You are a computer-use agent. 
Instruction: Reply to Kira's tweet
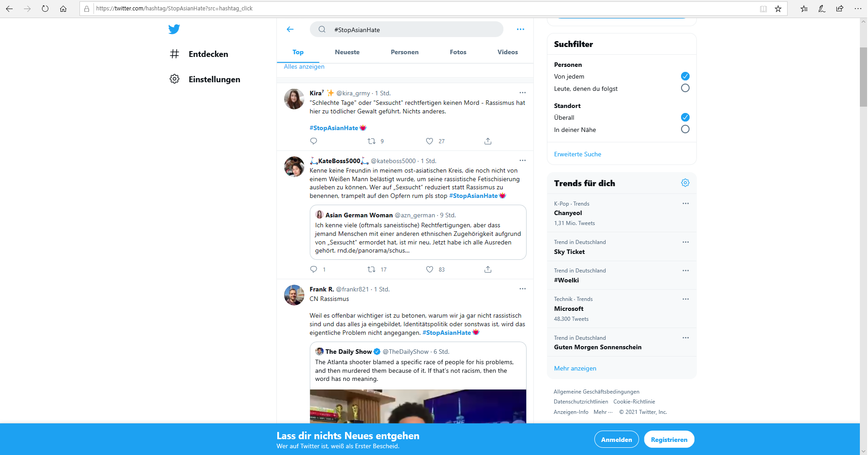point(313,141)
